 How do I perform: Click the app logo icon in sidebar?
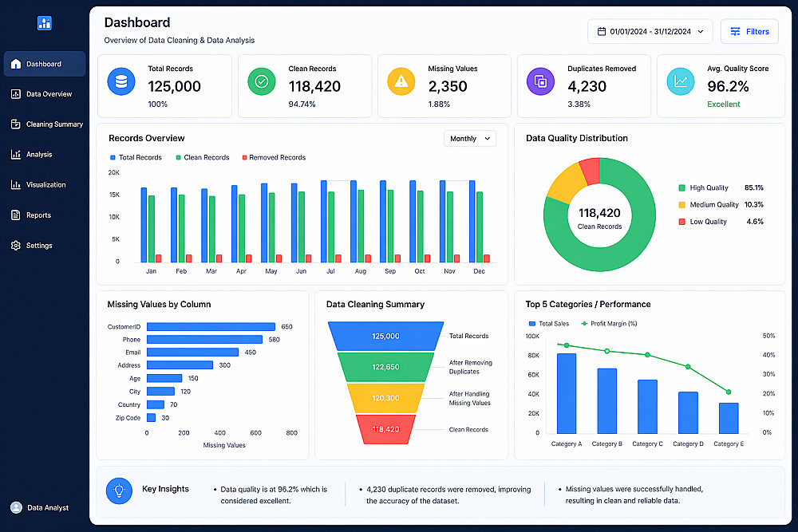44,23
